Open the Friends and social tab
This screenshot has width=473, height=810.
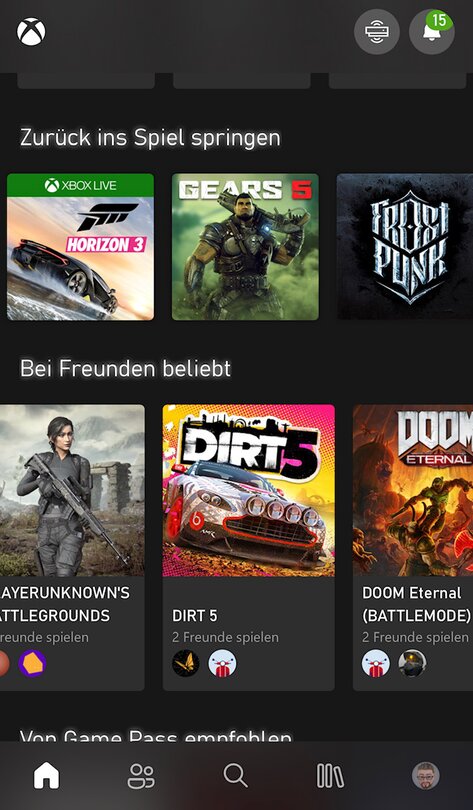[141, 776]
